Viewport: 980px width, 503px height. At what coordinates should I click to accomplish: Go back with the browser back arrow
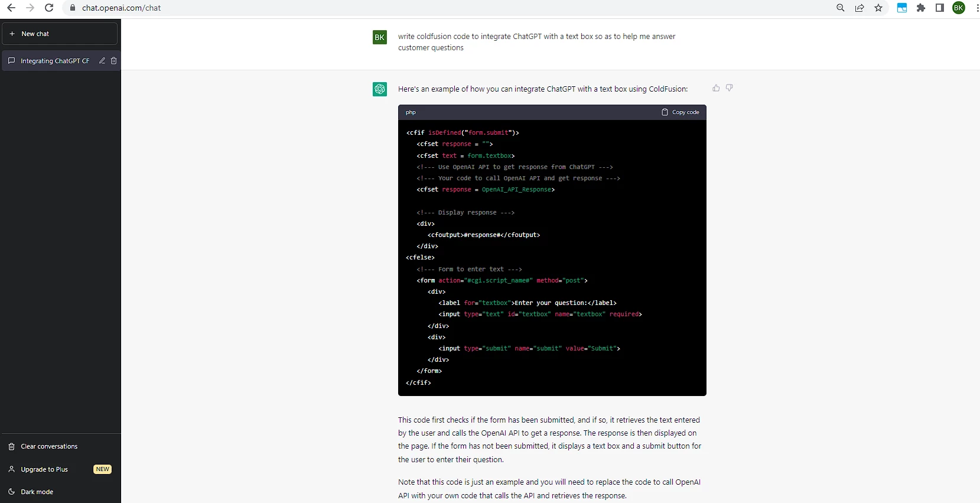[x=11, y=8]
